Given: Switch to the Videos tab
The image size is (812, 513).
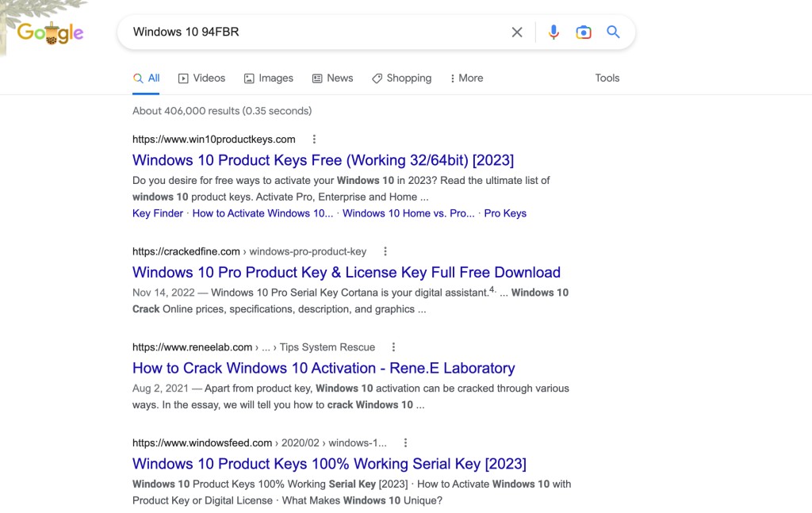Looking at the screenshot, I should pyautogui.click(x=202, y=78).
